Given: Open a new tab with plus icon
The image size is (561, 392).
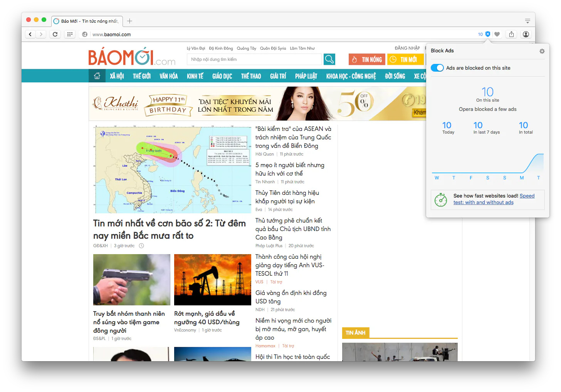Looking at the screenshot, I should coord(130,21).
